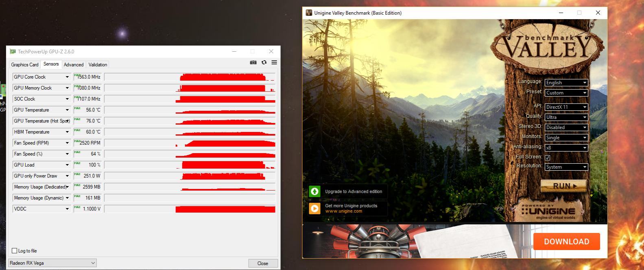Click the VDDC 1.1000 V value
This screenshot has width=644, height=270.
(87, 209)
